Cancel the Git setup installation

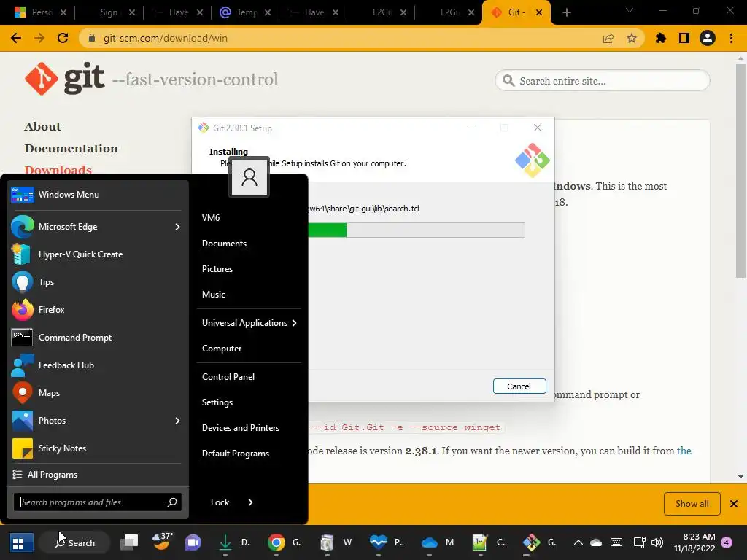[x=519, y=386]
